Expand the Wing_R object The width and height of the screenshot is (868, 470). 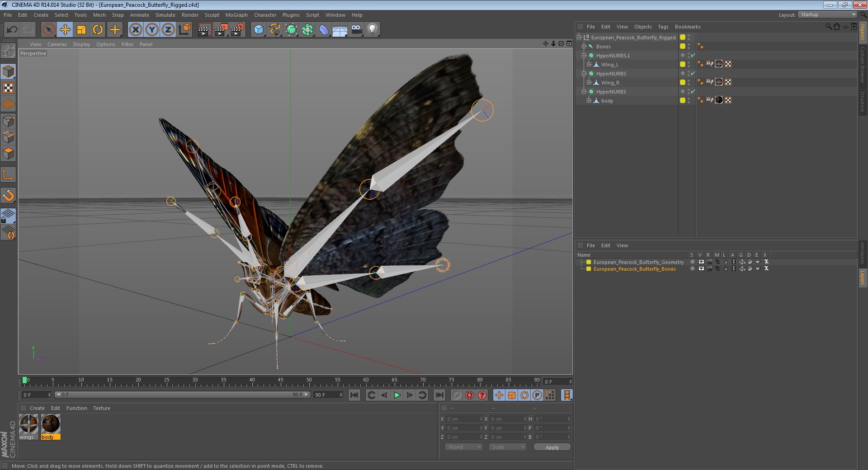pos(589,83)
